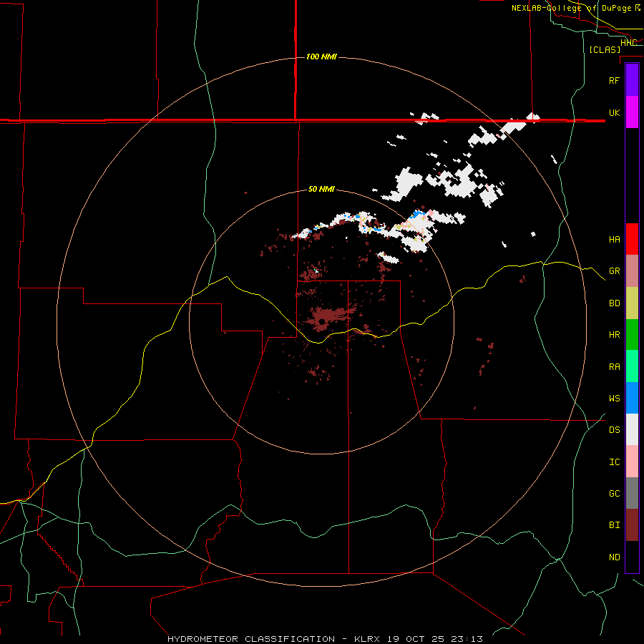Click the HYDROMETEOR CLASSIFICATION title text
Screen dimensions: 644x644
coord(251,639)
